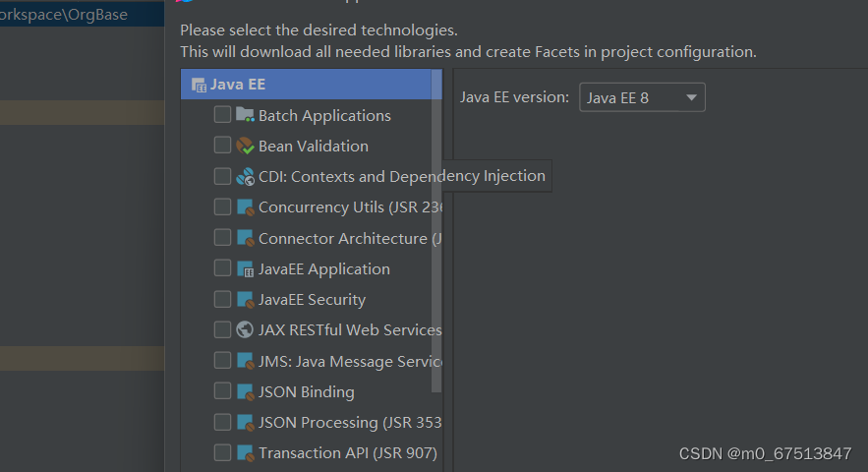Check the JavaEE Application checkbox
This screenshot has width=868, height=472.
(x=222, y=268)
